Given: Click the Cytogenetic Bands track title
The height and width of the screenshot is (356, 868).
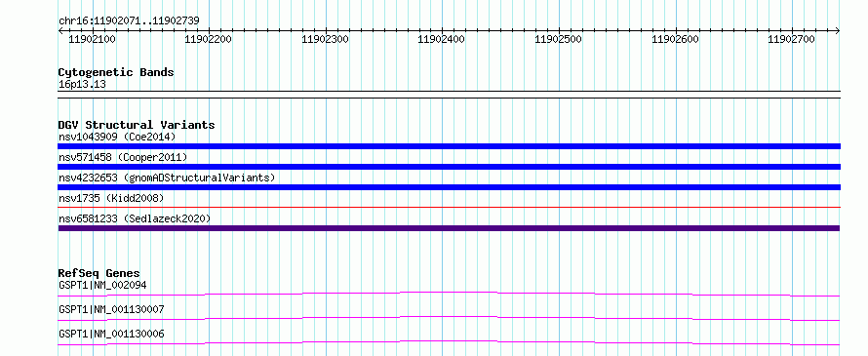Looking at the screenshot, I should (116, 72).
